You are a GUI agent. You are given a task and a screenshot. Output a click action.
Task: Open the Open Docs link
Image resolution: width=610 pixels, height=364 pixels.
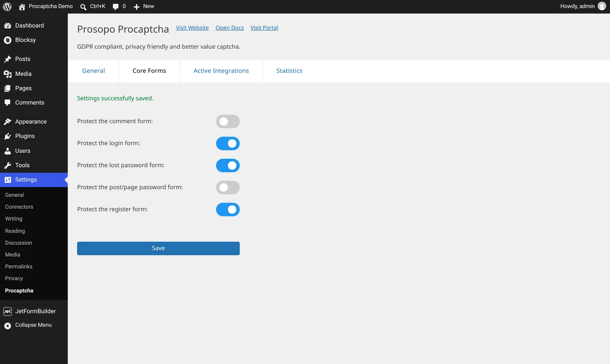[230, 28]
